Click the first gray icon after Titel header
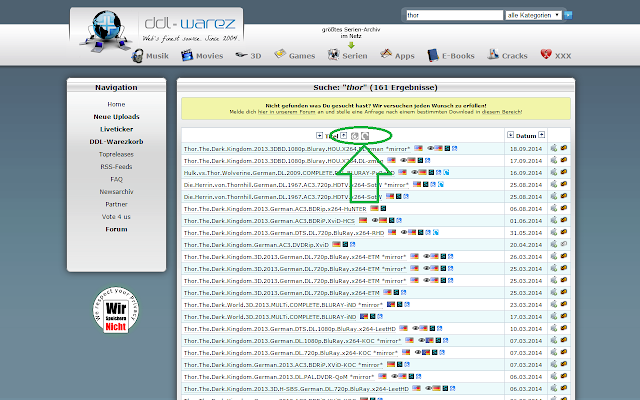Image resolution: width=640 pixels, height=400 pixels. [x=355, y=136]
